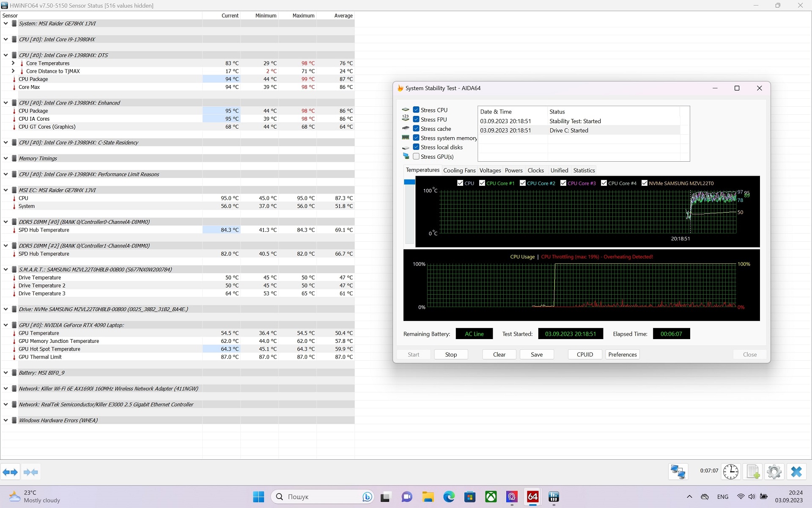This screenshot has height=508, width=812.
Task: Collapse the MSI EC sensor group
Action: click(x=5, y=190)
